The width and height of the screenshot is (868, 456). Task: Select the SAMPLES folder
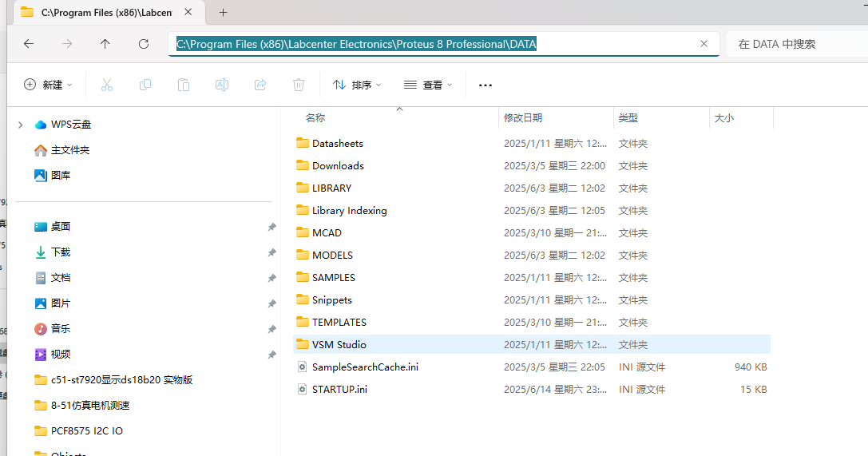pyautogui.click(x=532, y=277)
